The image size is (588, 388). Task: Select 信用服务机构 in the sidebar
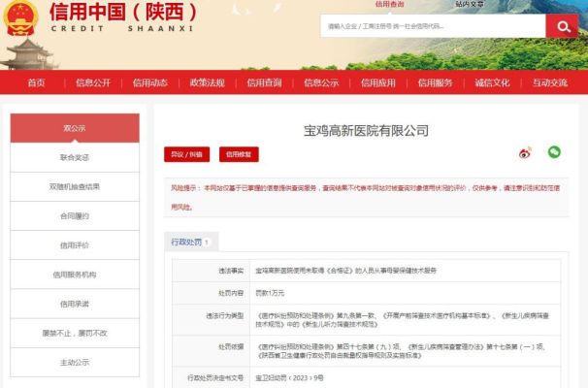tap(75, 275)
